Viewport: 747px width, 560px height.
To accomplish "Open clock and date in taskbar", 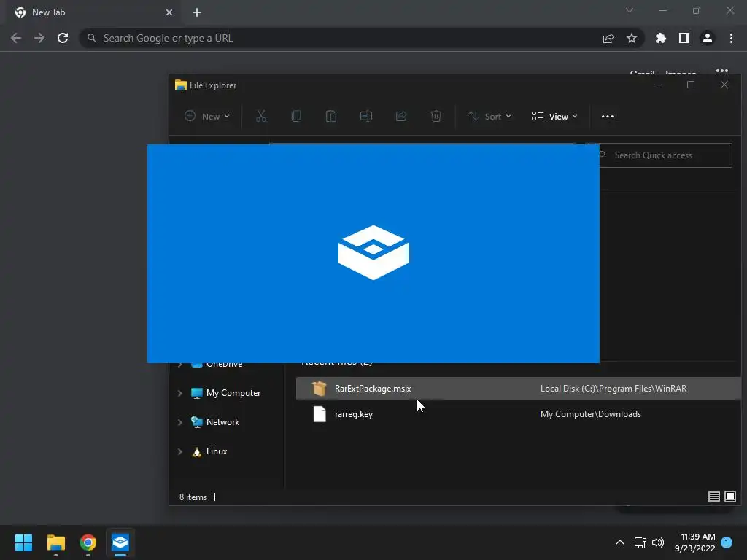I will point(695,542).
